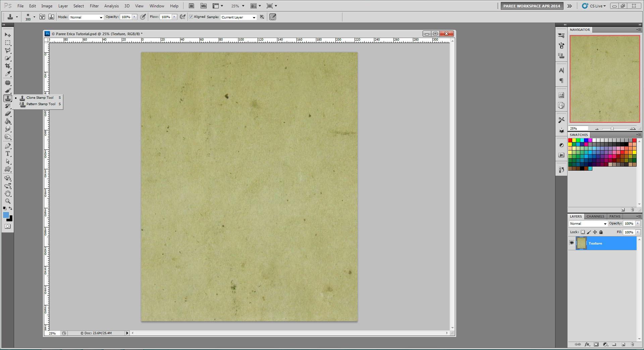The height and width of the screenshot is (350, 644).
Task: Open the Filter menu
Action: (94, 6)
